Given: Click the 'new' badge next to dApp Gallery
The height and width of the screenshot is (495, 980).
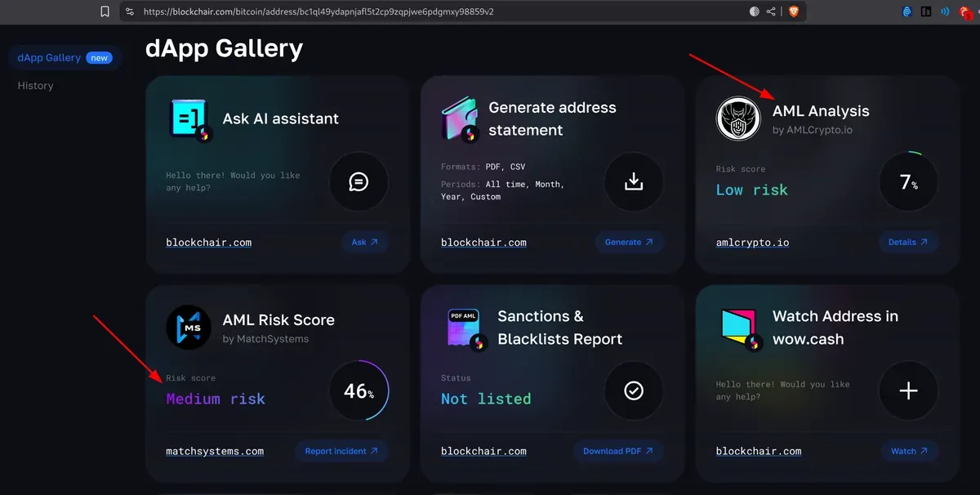Looking at the screenshot, I should (x=99, y=58).
